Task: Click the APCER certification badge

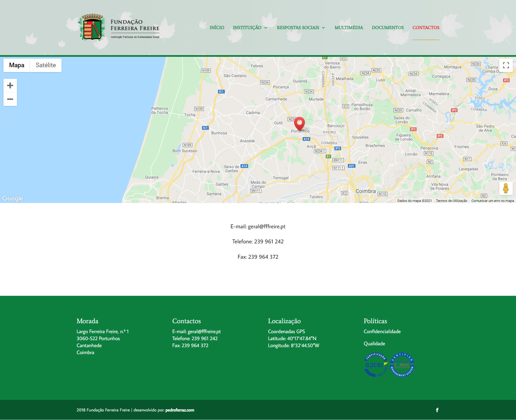Action: (x=376, y=365)
